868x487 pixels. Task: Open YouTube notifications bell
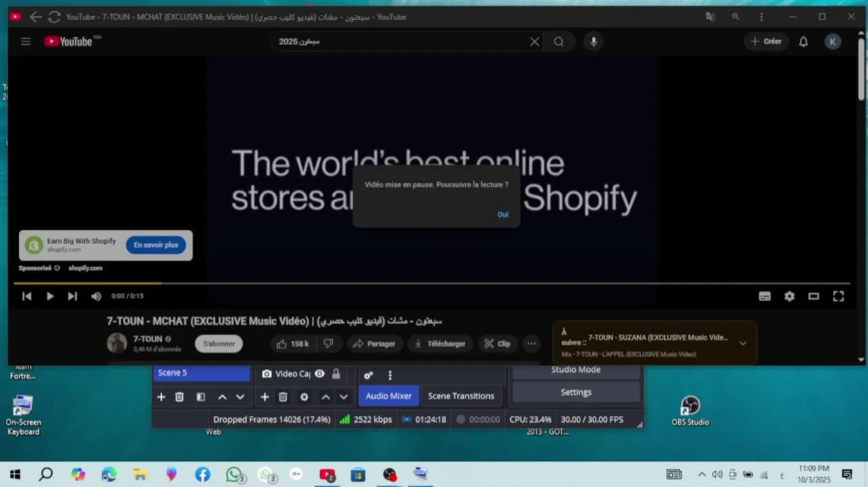point(803,41)
